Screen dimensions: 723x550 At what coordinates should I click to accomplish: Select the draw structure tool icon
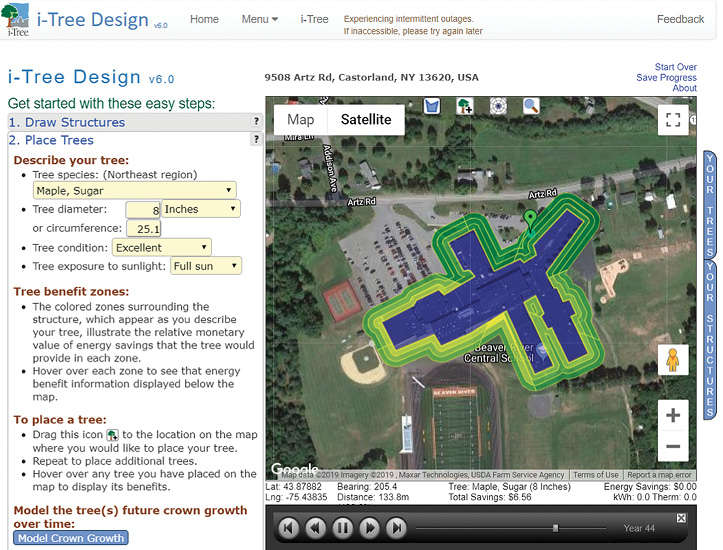pos(432,106)
